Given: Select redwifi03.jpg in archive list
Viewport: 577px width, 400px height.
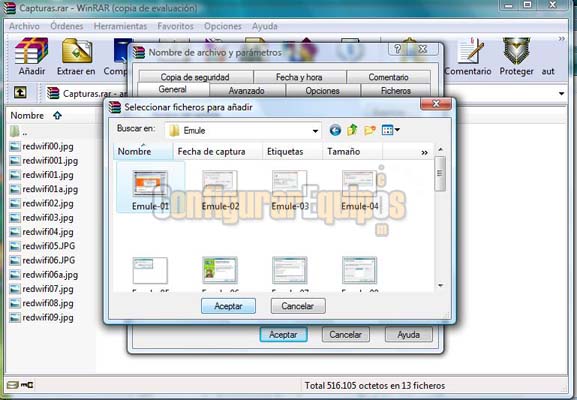Looking at the screenshot, I should click(42, 218).
